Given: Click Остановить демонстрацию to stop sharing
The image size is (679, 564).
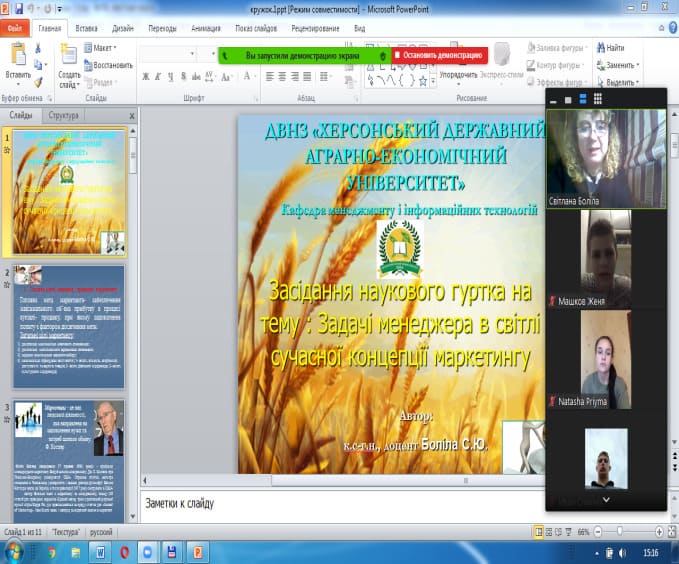Looking at the screenshot, I should point(440,55).
